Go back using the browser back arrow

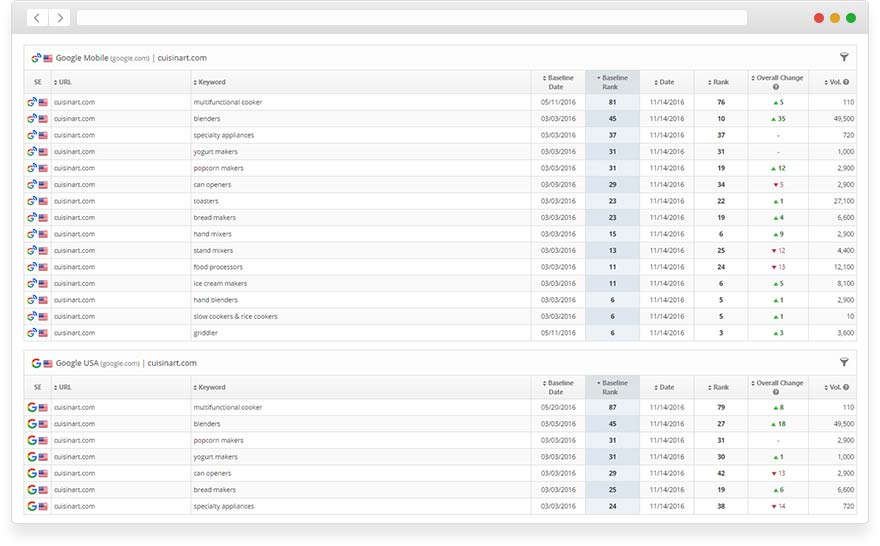[x=37, y=18]
